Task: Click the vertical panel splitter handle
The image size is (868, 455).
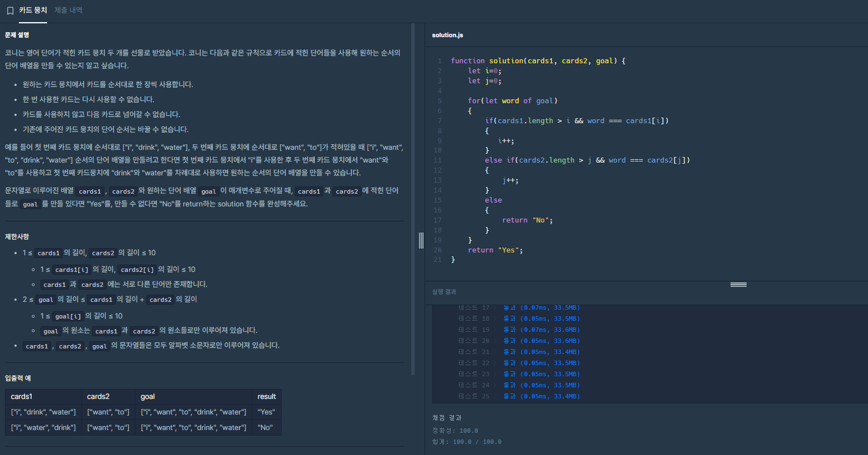Action: click(421, 240)
